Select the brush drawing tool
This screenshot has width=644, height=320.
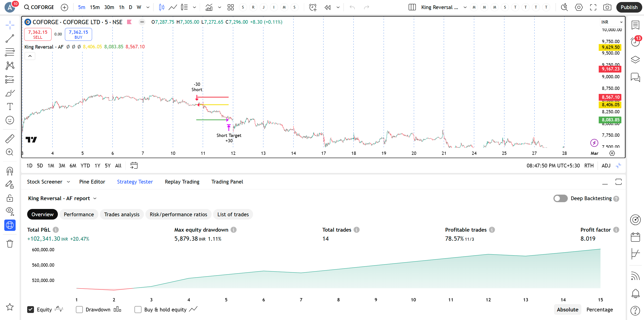pyautogui.click(x=10, y=93)
